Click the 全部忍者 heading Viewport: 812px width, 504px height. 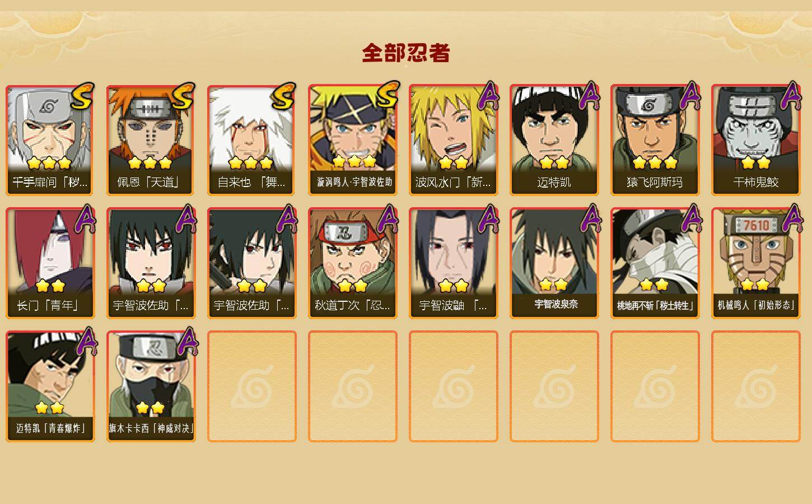click(x=406, y=53)
